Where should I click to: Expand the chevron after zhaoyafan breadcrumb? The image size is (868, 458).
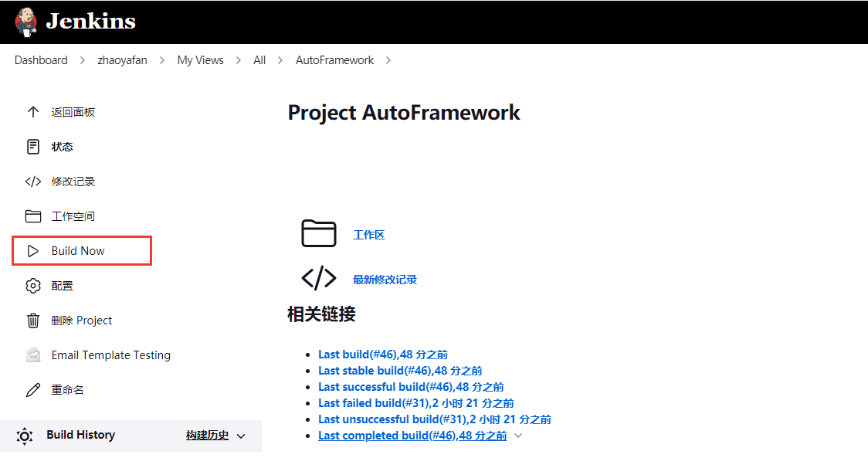click(x=162, y=60)
